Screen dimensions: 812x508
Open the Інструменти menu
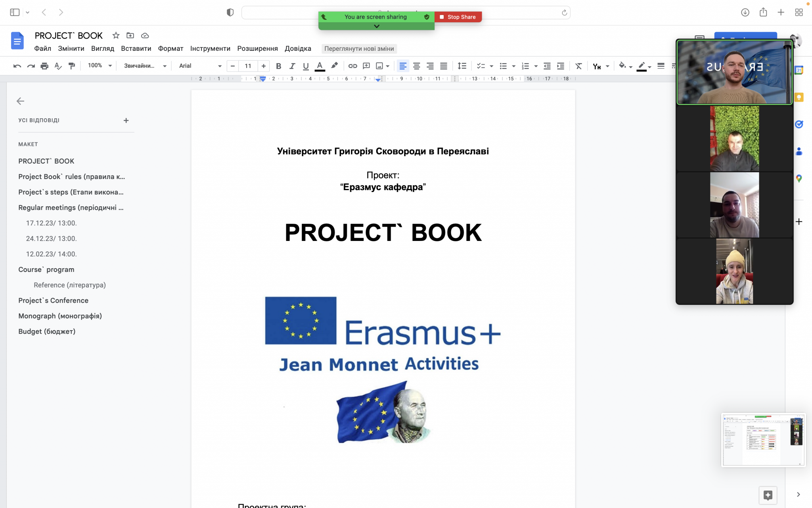click(210, 48)
